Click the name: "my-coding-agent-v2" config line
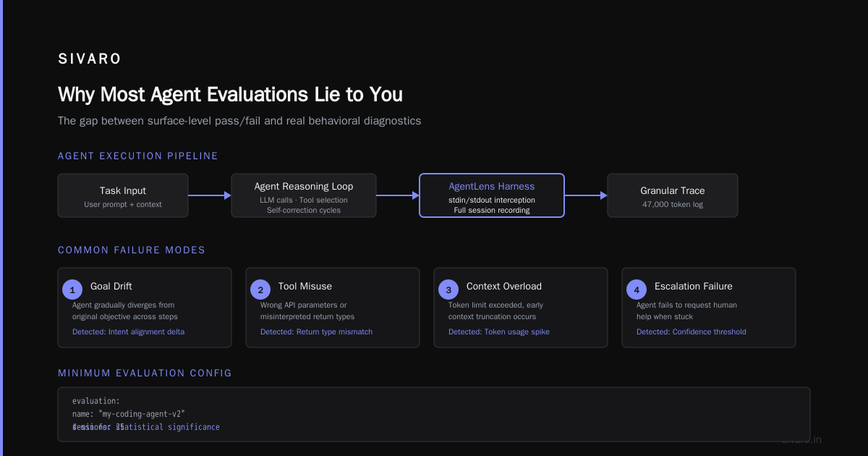This screenshot has height=456, width=868. click(129, 413)
